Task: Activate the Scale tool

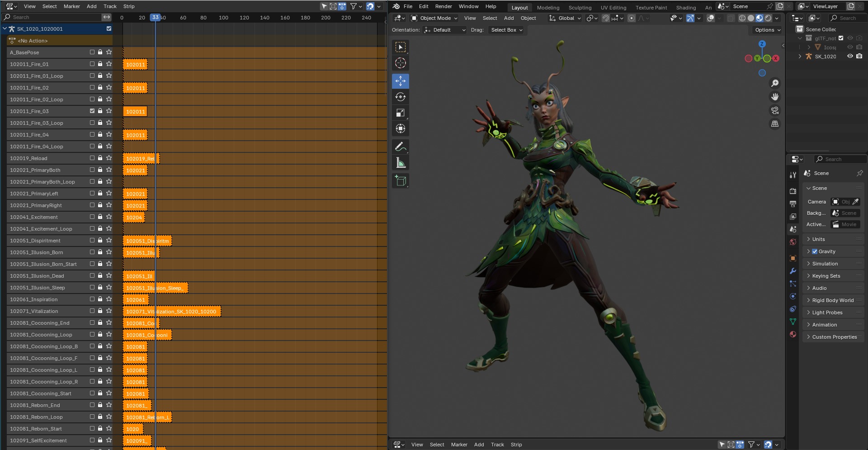Action: pyautogui.click(x=401, y=113)
